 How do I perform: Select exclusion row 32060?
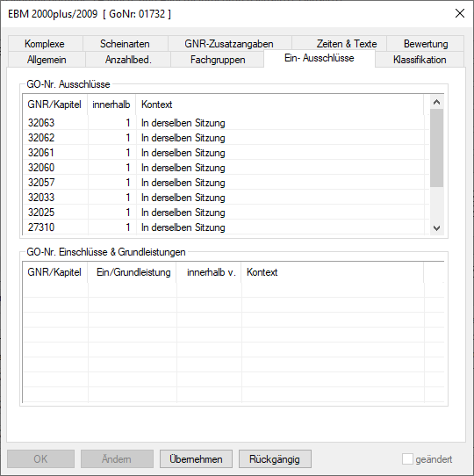pos(226,168)
